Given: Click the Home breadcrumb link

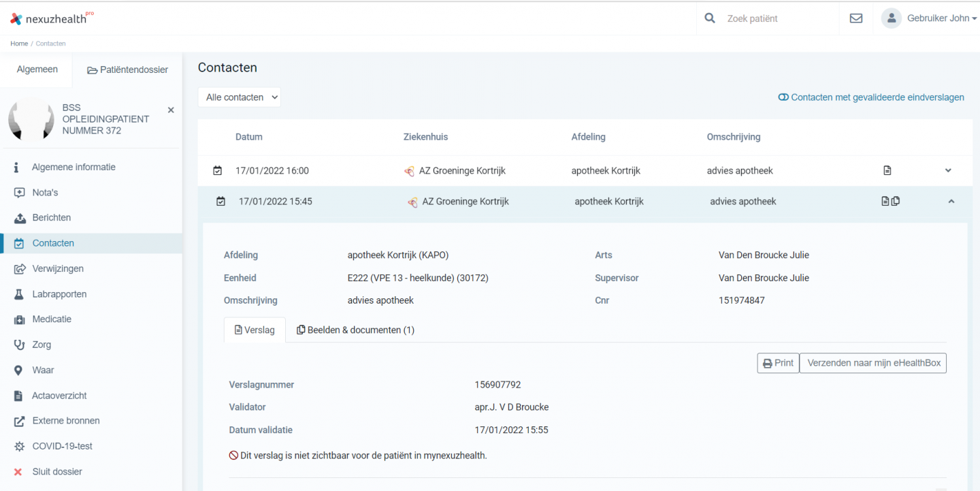Looking at the screenshot, I should [x=19, y=44].
